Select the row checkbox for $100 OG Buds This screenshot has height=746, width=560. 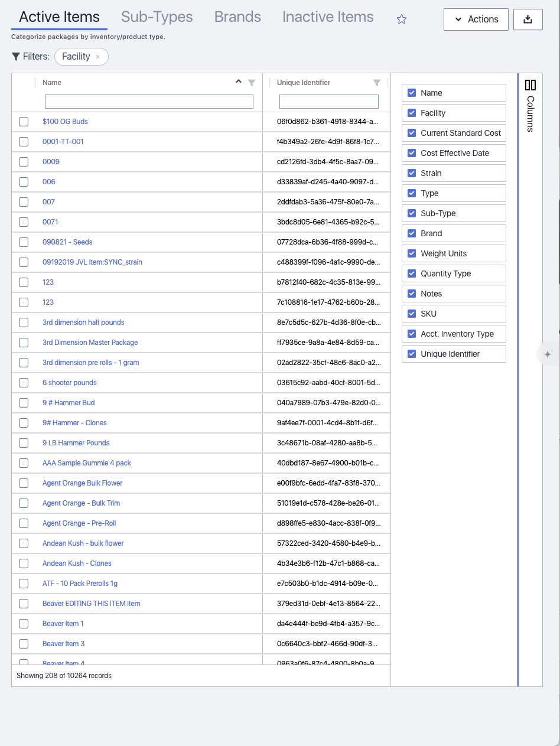[24, 122]
